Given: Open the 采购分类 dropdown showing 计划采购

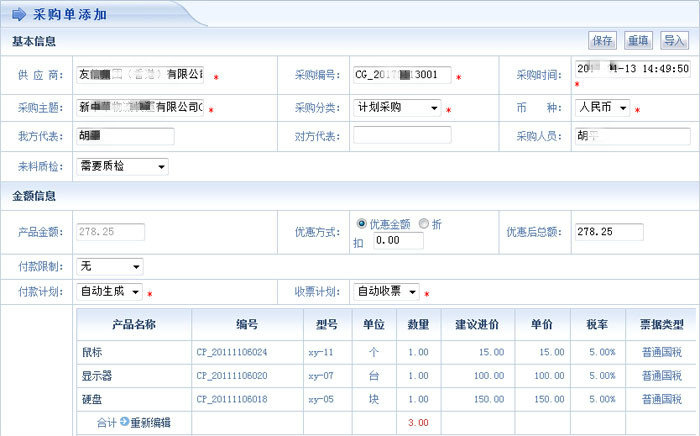Looking at the screenshot, I should [398, 107].
